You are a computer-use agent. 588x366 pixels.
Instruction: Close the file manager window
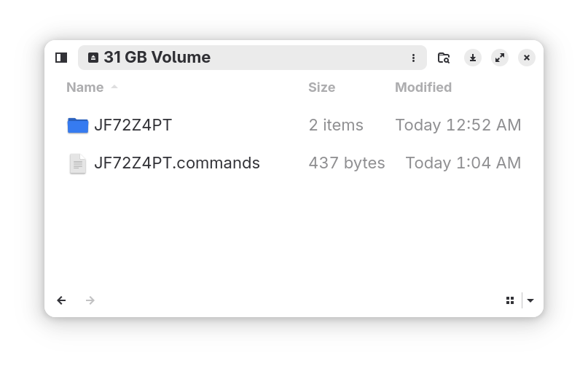pos(527,58)
